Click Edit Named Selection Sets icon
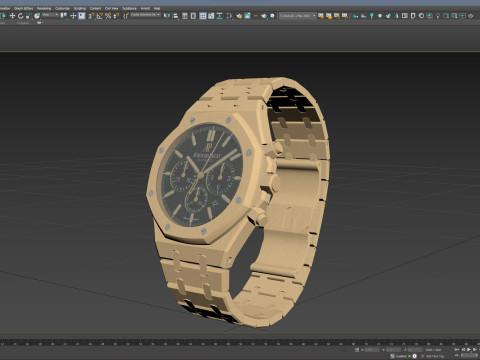The image size is (480, 360). pos(126,16)
